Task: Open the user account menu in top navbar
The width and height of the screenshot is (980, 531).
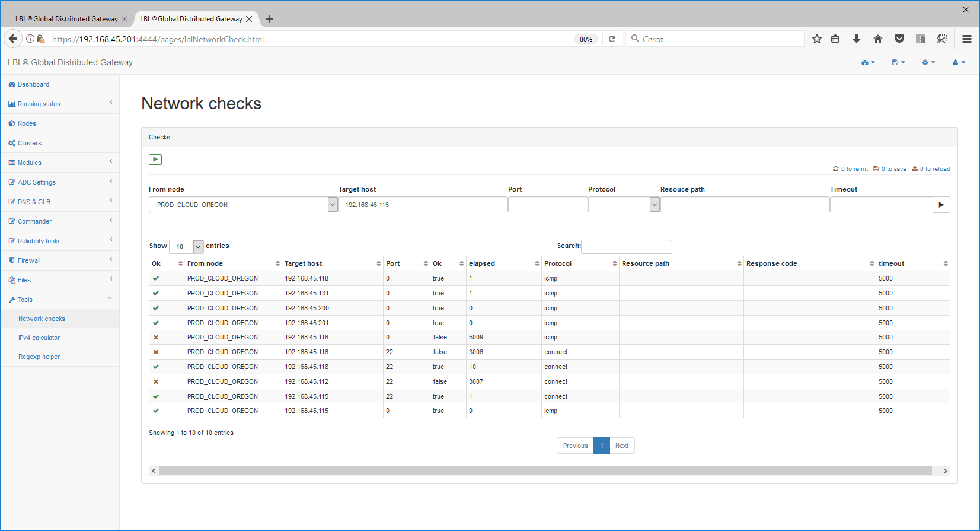Action: [x=959, y=62]
